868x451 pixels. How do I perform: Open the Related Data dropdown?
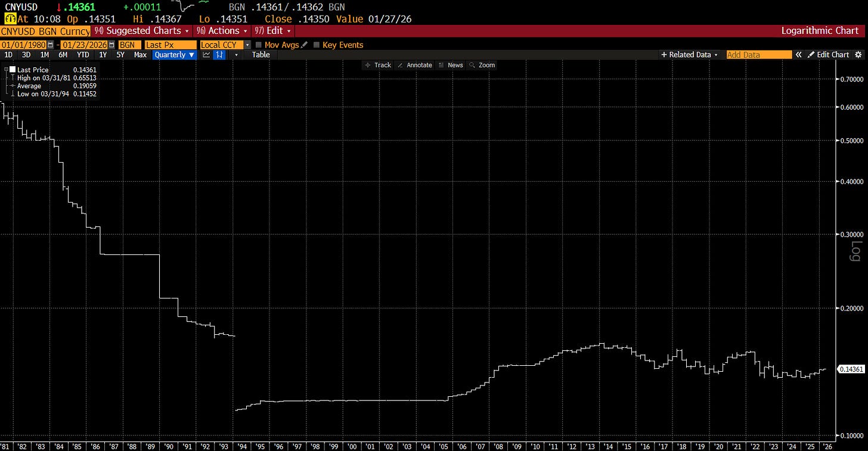(x=689, y=55)
